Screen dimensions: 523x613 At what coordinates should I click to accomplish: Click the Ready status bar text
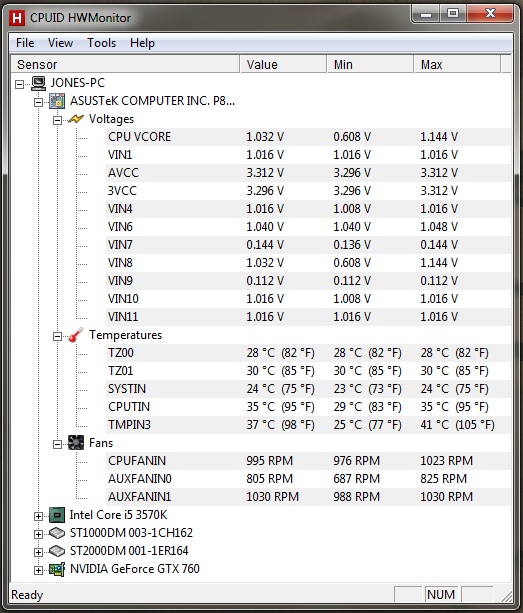27,595
